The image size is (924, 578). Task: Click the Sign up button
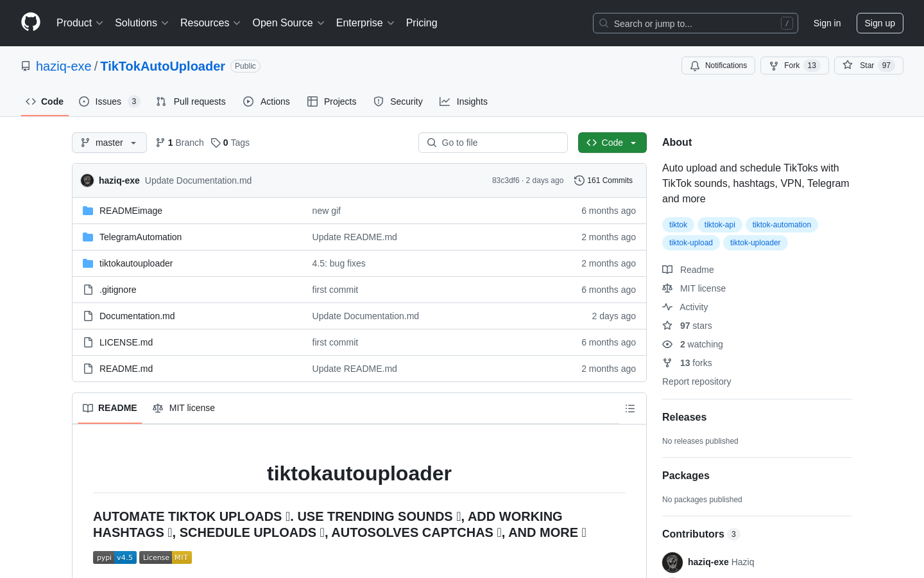point(880,23)
